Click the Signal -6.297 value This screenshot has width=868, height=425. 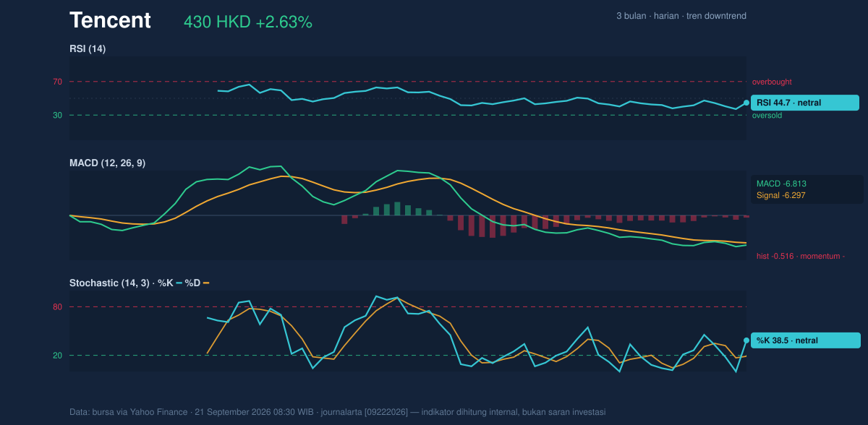point(781,195)
